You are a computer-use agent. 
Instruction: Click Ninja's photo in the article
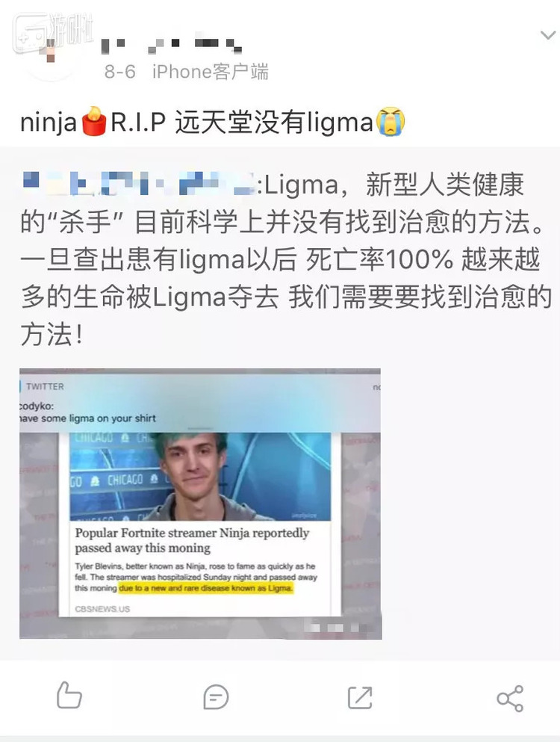click(x=201, y=477)
